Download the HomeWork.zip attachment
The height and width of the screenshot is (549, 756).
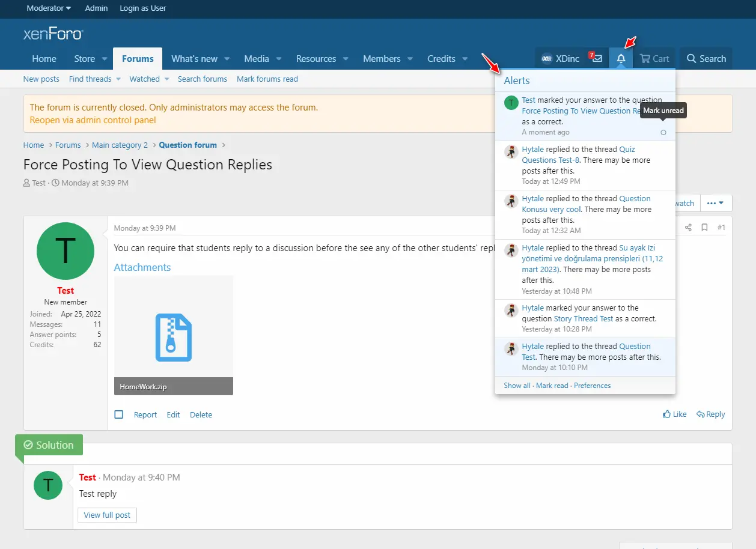[174, 335]
